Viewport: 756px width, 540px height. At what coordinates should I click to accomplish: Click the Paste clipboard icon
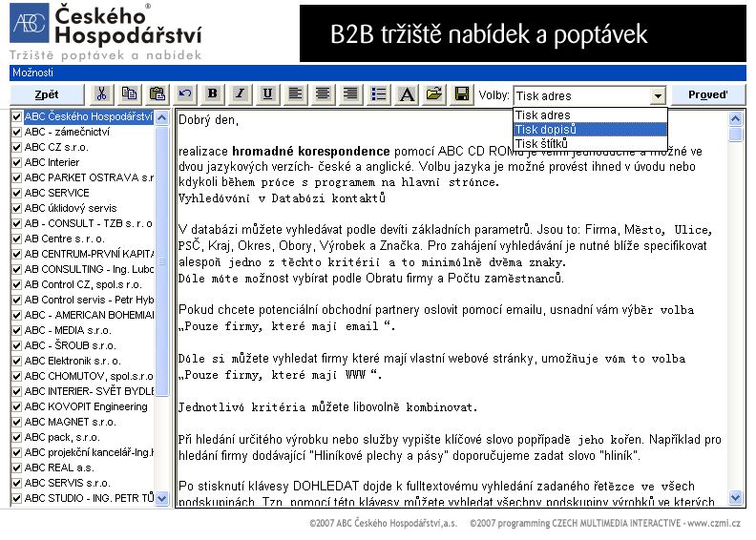click(x=157, y=94)
